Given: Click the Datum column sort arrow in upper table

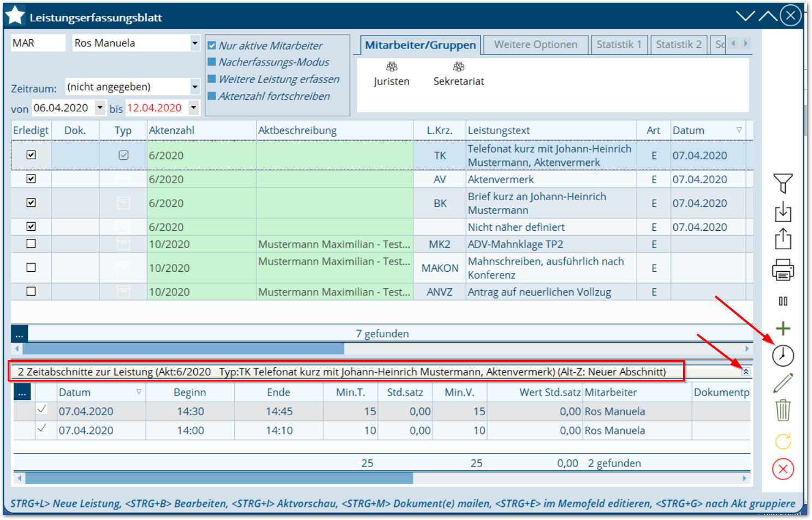Looking at the screenshot, I should point(739,130).
